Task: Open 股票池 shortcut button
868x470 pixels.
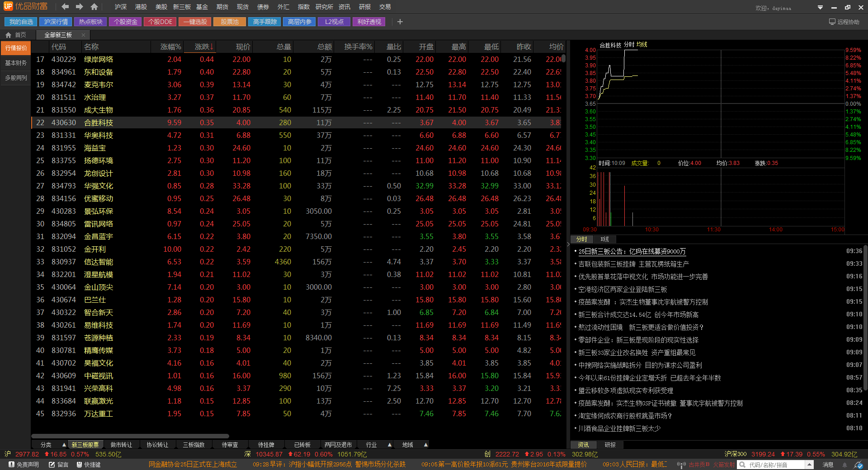Action: (x=230, y=22)
